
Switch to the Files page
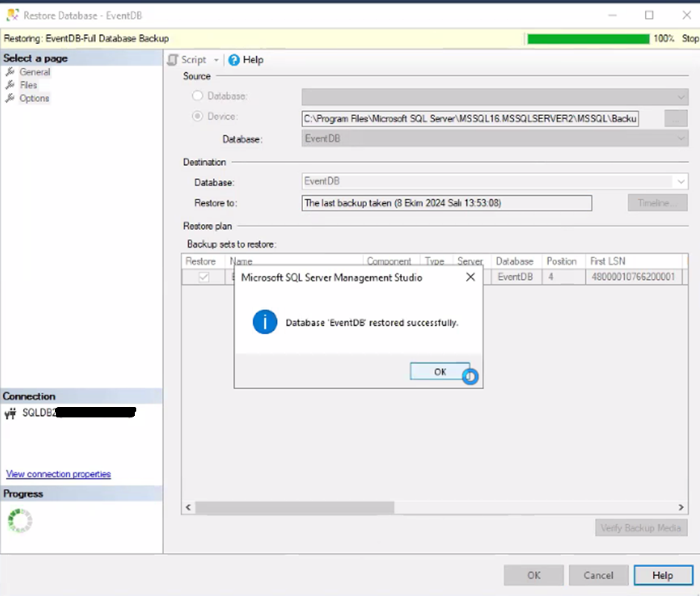[x=28, y=85]
